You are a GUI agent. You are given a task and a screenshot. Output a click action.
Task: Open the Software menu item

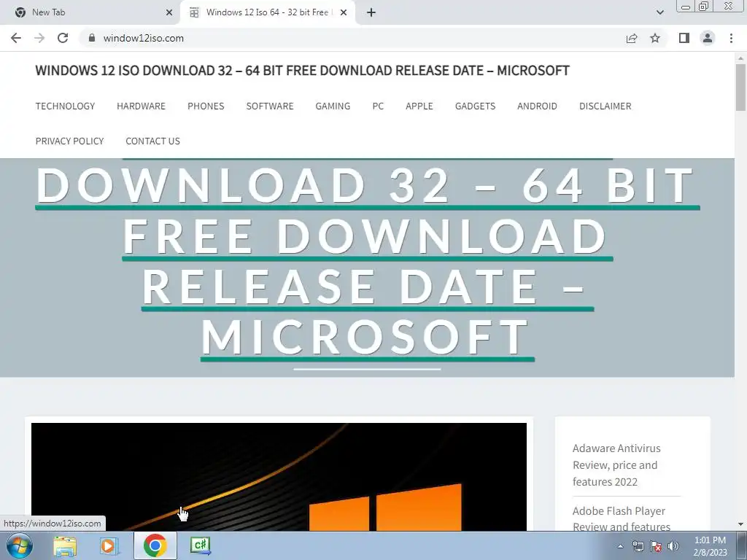pos(270,106)
